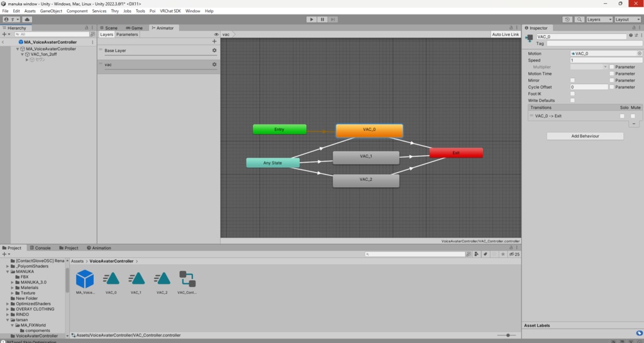Image resolution: width=644 pixels, height=343 pixels.
Task: Select the VAC_Cont controller asset
Action: click(187, 279)
